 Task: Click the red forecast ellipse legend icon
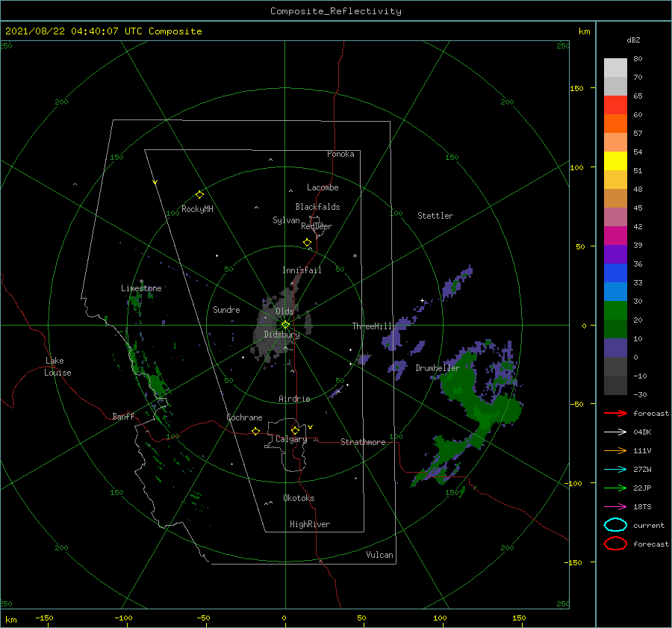click(615, 544)
